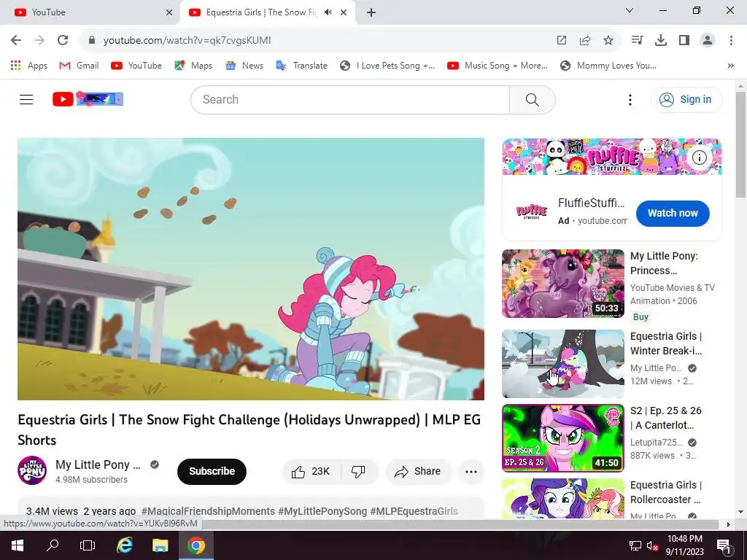Click Watch now on FluffieStuffiez ad

click(672, 214)
